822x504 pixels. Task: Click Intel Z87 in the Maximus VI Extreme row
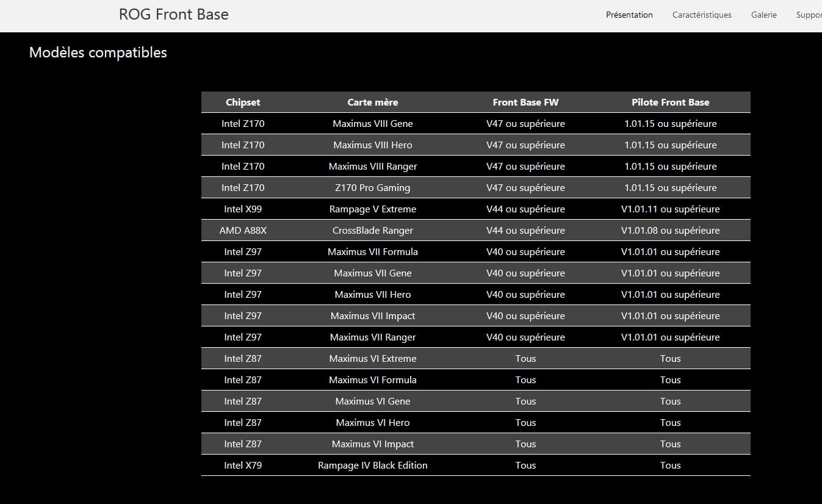click(243, 359)
